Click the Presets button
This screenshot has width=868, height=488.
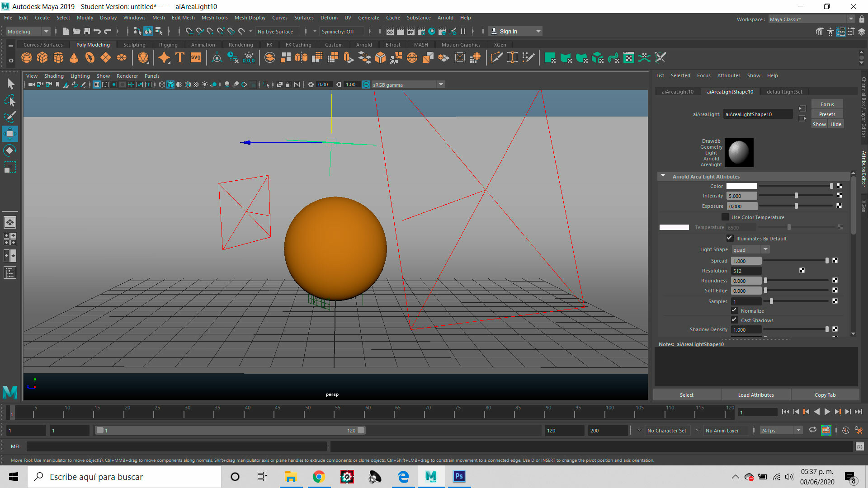pyautogui.click(x=827, y=114)
